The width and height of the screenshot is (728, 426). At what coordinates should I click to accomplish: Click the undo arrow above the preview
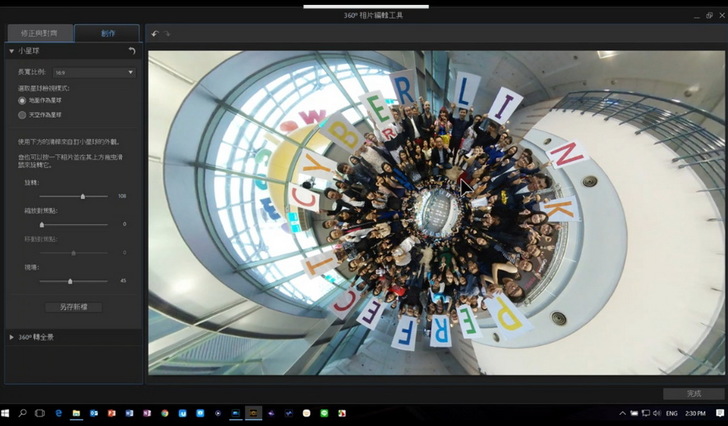155,34
